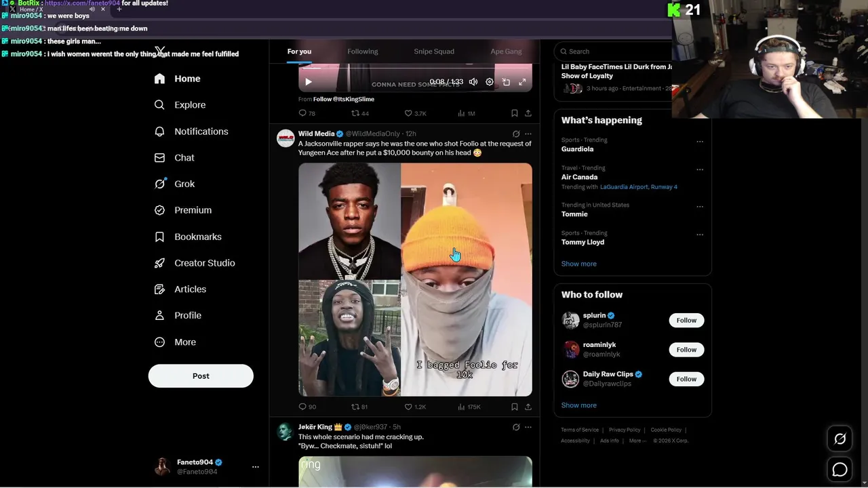Screen dimensions: 868x488
Task: Follow roaminlyk
Action: (x=686, y=350)
